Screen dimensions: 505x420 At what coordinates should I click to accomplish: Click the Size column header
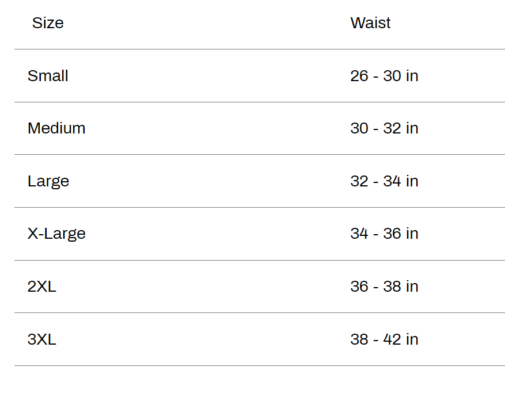[48, 23]
